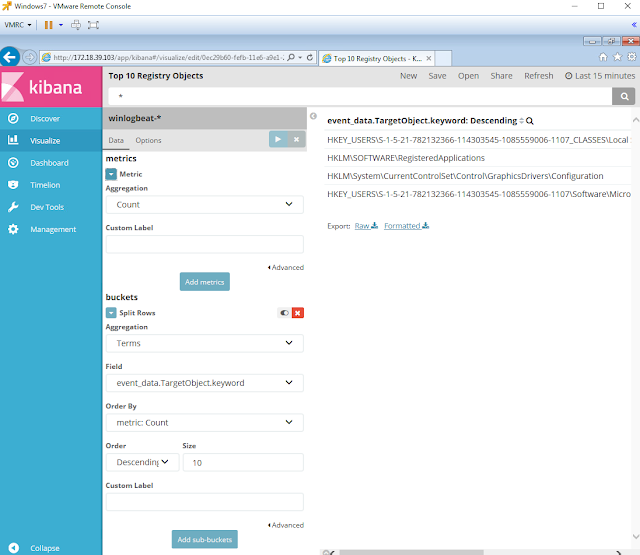Screen dimensions: 640x555
Task: Click Share in the top menu
Action: click(501, 76)
